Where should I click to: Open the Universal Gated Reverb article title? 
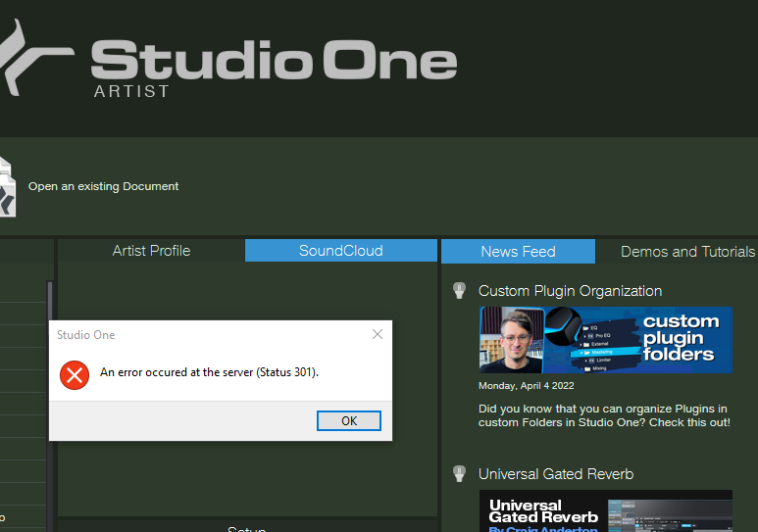556,474
